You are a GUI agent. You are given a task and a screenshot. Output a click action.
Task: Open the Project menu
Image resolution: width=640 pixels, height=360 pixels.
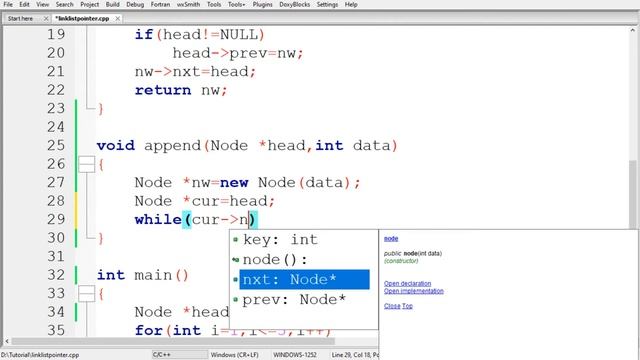(89, 4)
